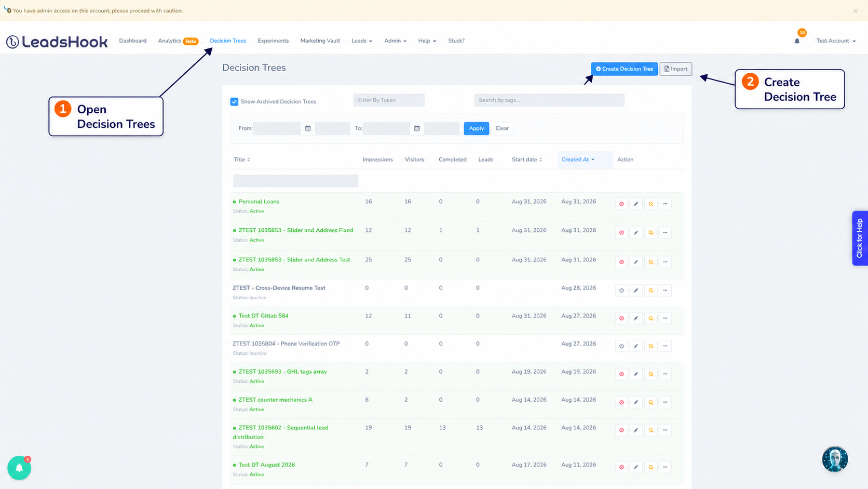Activate ZTEST 1035804 Phone Verification OTP
This screenshot has width=868, height=489.
621,346
